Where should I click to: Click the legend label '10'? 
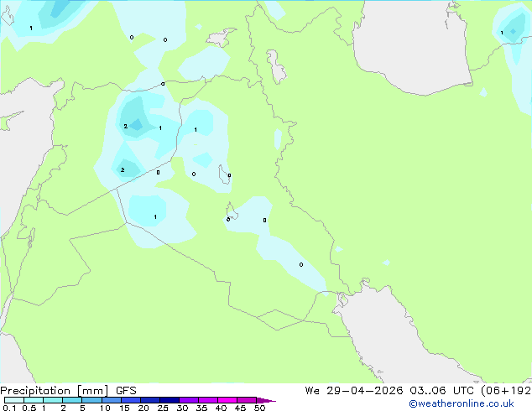click(105, 408)
